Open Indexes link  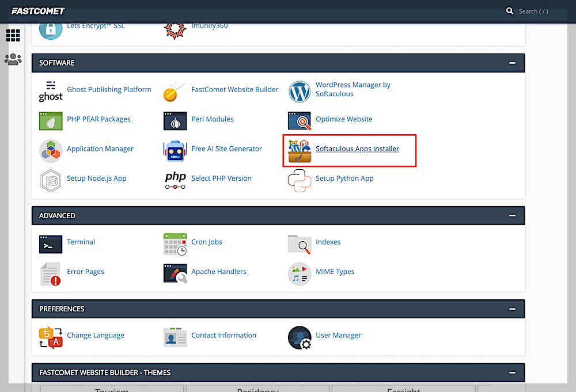pos(328,242)
